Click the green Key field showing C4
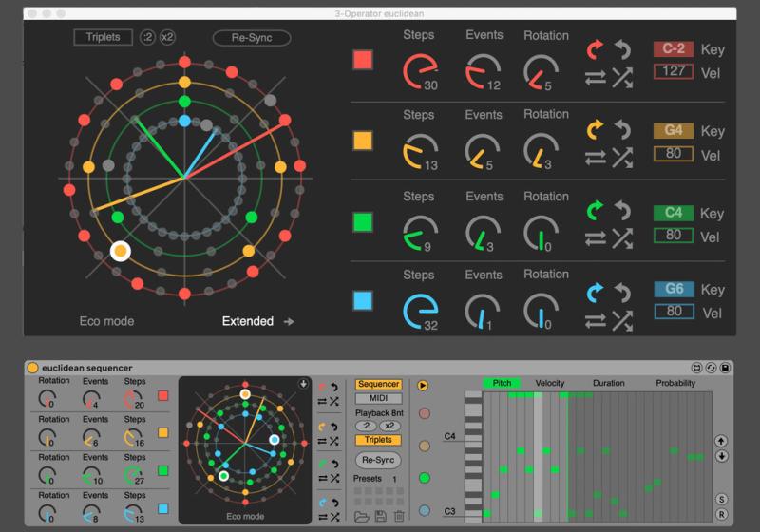The height and width of the screenshot is (532, 760). point(674,213)
